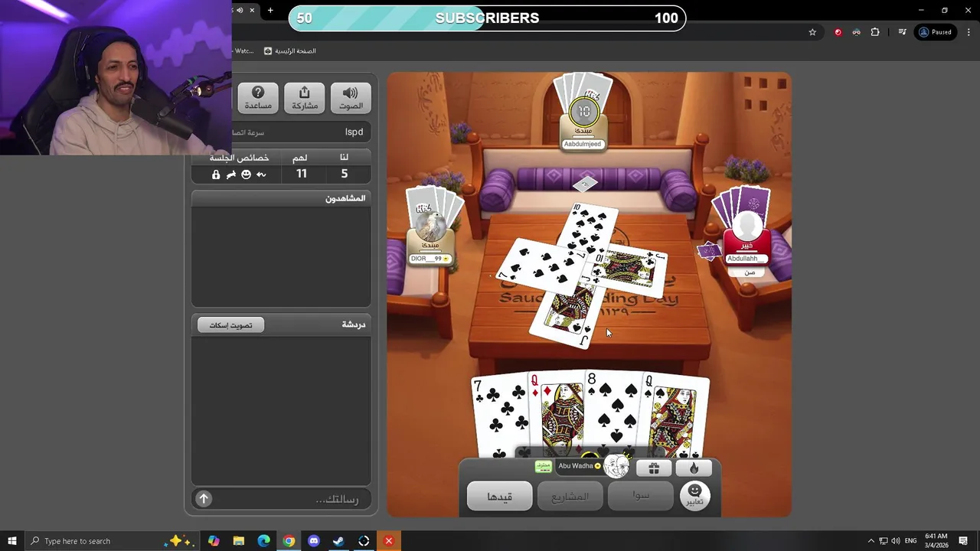
Task: Click the share (مشاركة) button
Action: 305,98
